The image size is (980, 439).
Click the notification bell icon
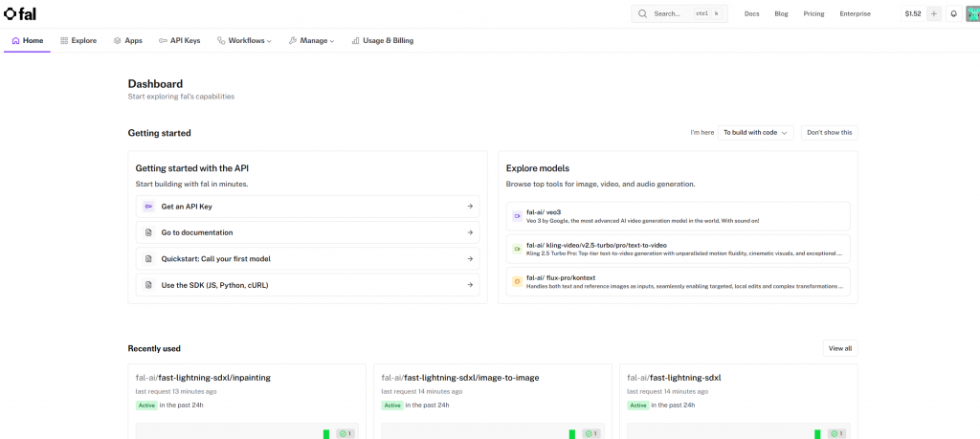point(953,14)
